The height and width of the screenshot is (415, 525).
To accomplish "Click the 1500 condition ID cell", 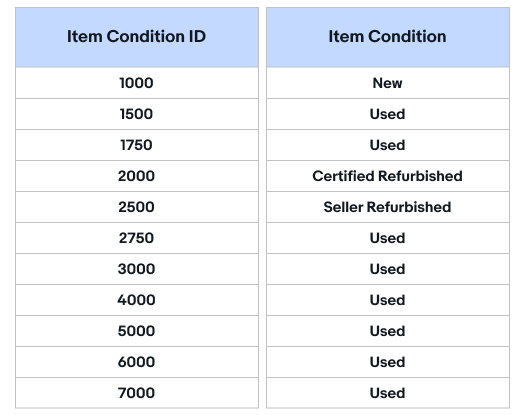I will [137, 114].
